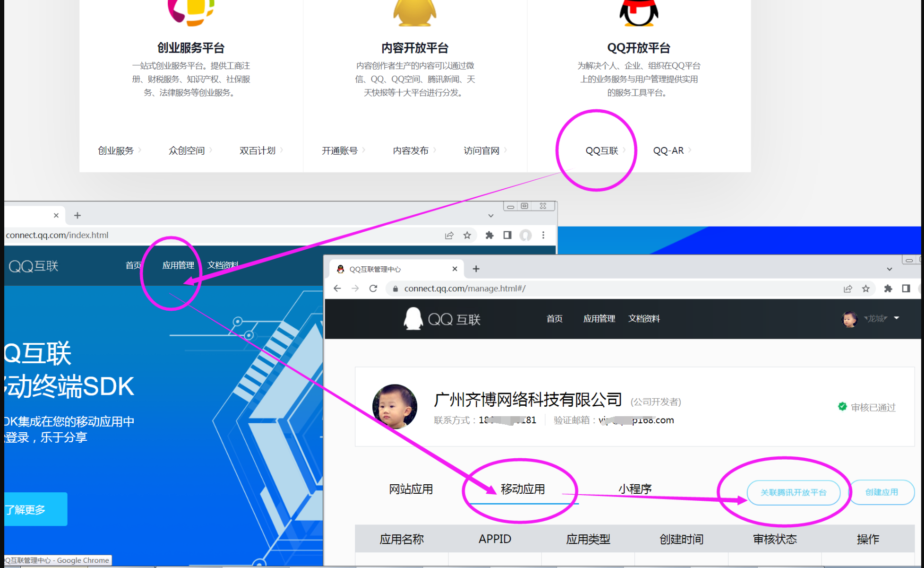Extensions puzzle icon in the back Chrome window
The height and width of the screenshot is (568, 924).
tap(490, 235)
